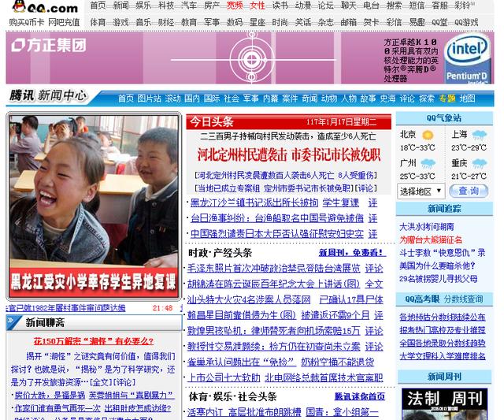This screenshot has width=504, height=420.
Task: Click the 法制周刊 magazine cover thumbnail
Action: tap(444, 403)
